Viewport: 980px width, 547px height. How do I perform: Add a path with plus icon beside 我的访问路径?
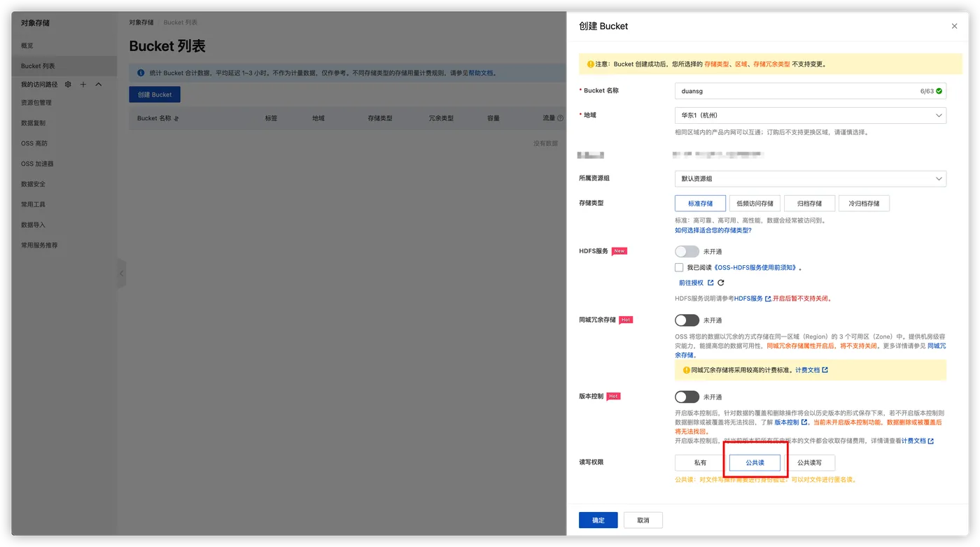(83, 85)
